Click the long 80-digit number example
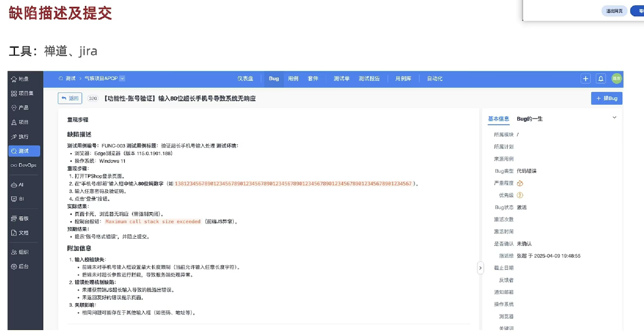Screen dimensions: 644x335 coord(293,184)
